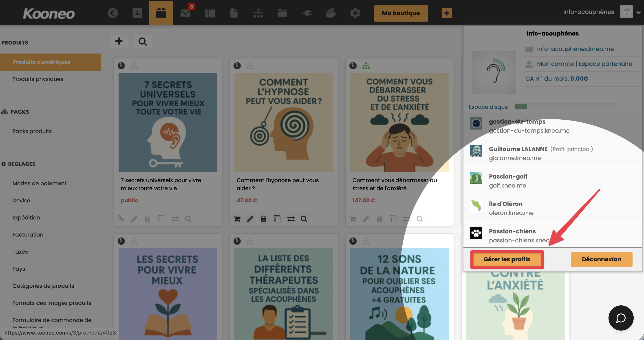This screenshot has height=340, width=644.
Task: Select Produits physiques in sidebar
Action: (x=38, y=79)
